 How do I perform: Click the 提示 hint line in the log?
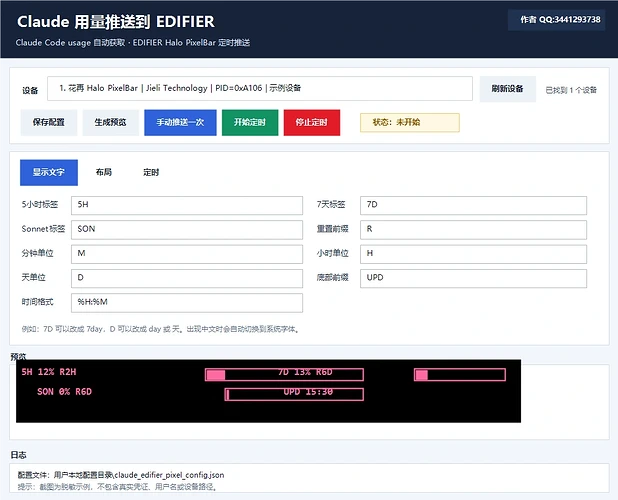117,487
